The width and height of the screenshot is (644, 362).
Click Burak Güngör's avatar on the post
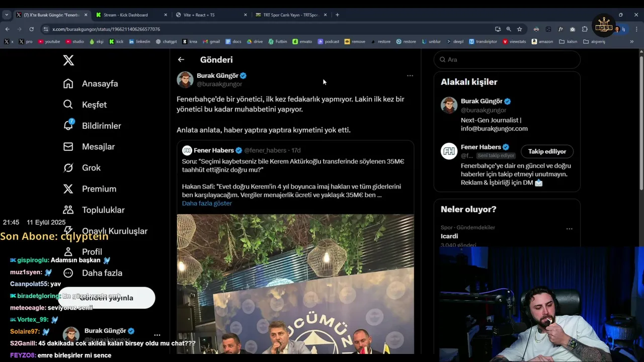tap(185, 79)
